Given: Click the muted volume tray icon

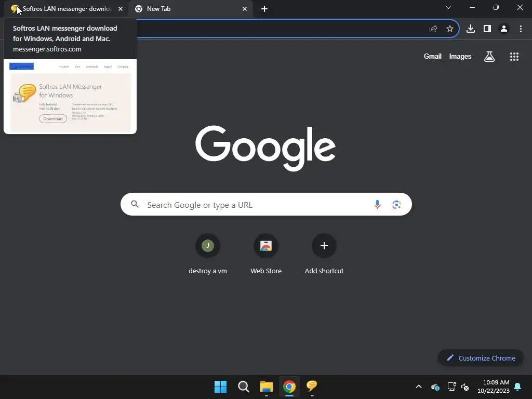Looking at the screenshot, I should click(x=465, y=387).
